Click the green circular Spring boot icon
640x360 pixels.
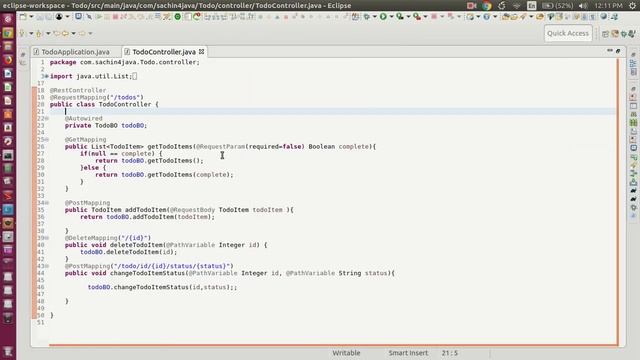(x=178, y=17)
